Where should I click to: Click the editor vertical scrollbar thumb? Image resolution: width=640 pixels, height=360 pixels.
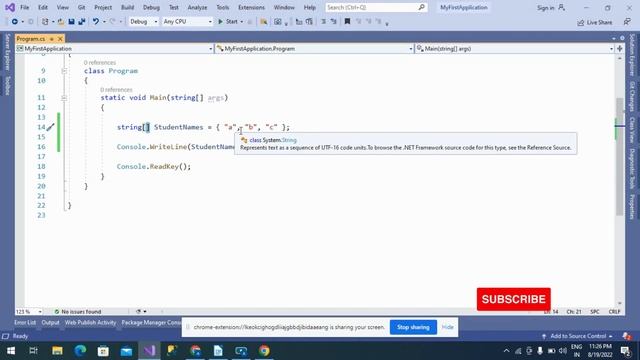point(620,156)
